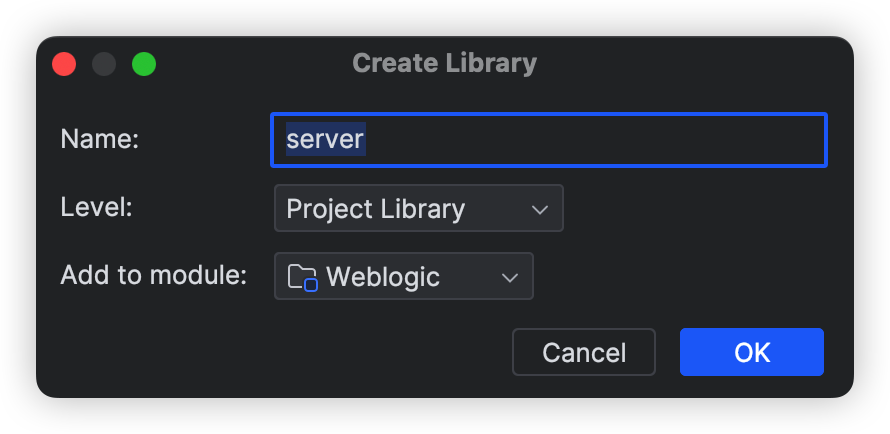Cancel the Create Library dialog
Viewport: 890px width, 434px height.
pyautogui.click(x=583, y=352)
